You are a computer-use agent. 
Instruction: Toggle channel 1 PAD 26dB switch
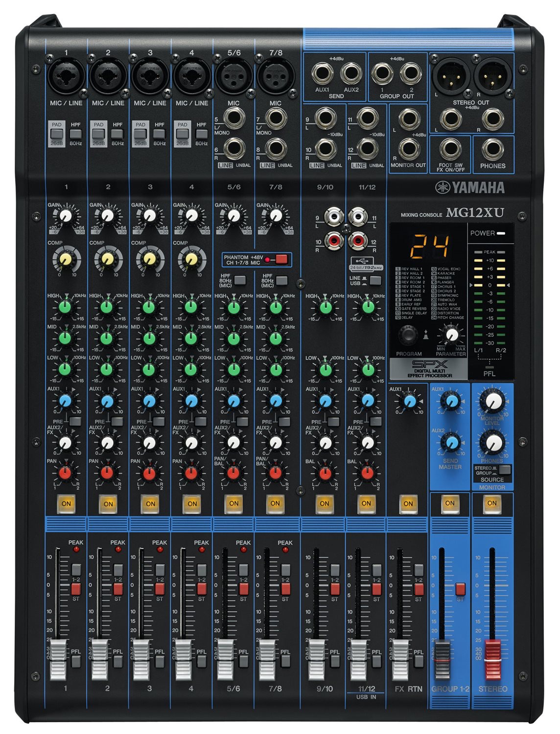coord(57,134)
